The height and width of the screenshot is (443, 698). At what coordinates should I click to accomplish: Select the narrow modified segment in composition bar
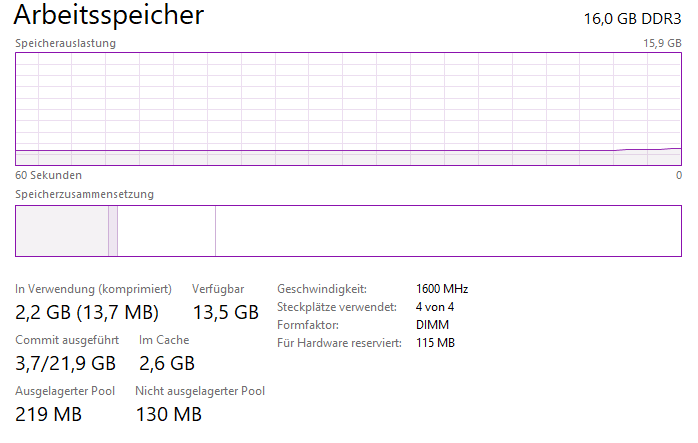point(113,231)
